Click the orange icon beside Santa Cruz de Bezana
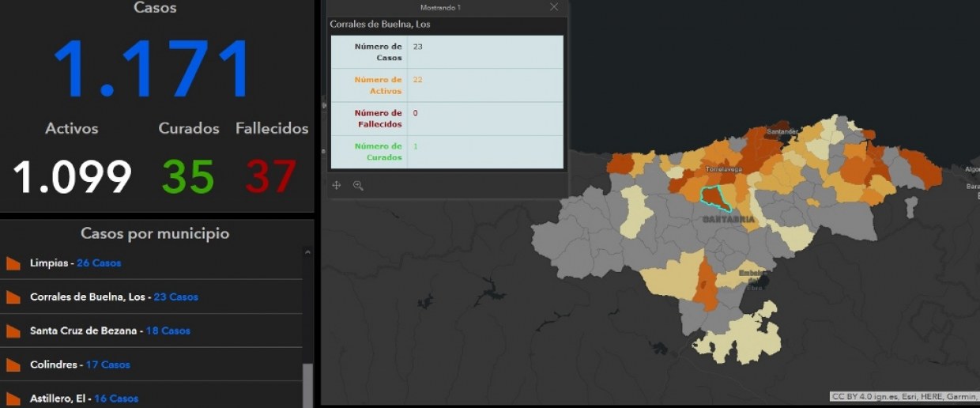 click(x=13, y=331)
